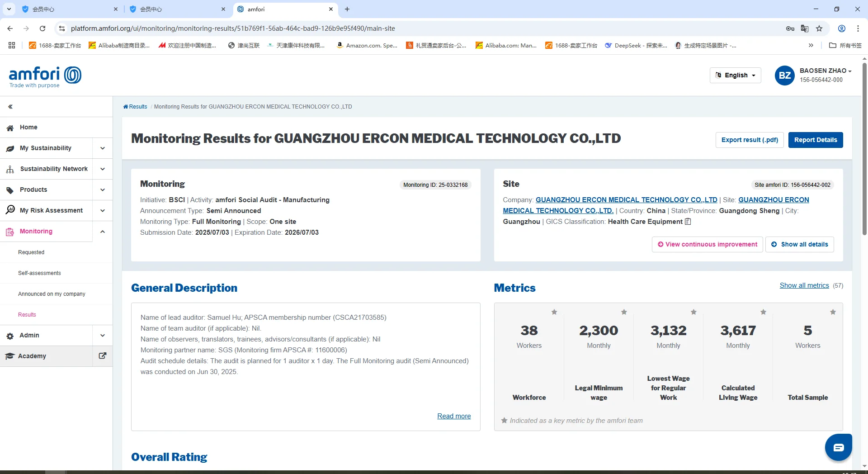Image resolution: width=868 pixels, height=474 pixels.
Task: Expand the My Sustainability menu
Action: 103,148
